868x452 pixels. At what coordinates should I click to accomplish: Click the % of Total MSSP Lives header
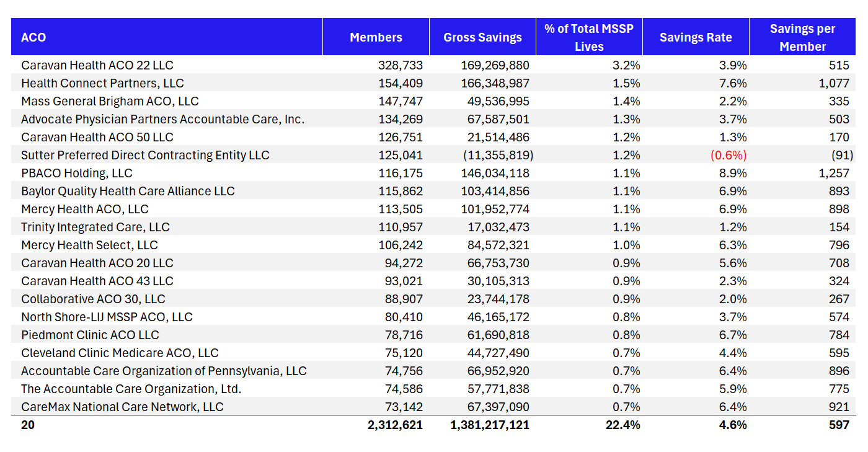(589, 37)
